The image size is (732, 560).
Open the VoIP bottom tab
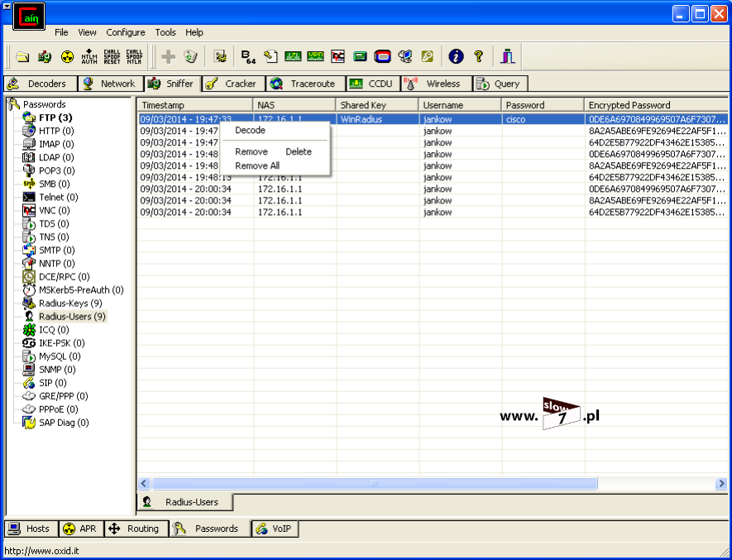(x=275, y=529)
